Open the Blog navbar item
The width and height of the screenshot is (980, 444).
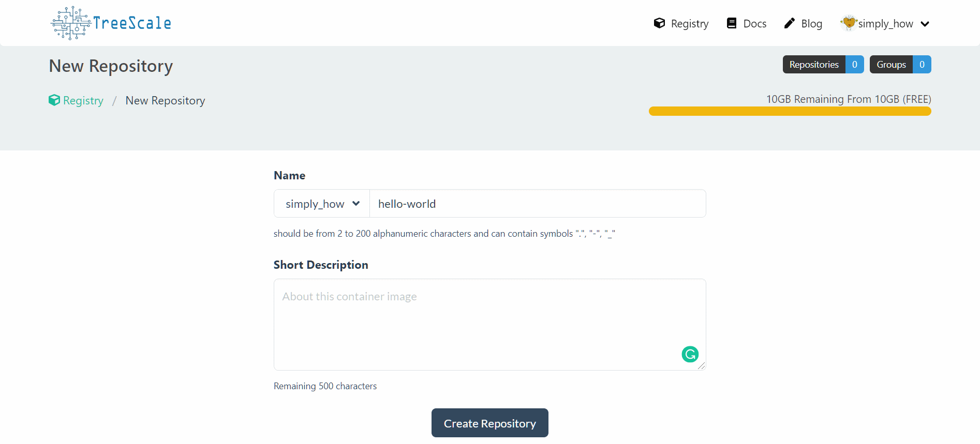click(x=803, y=23)
